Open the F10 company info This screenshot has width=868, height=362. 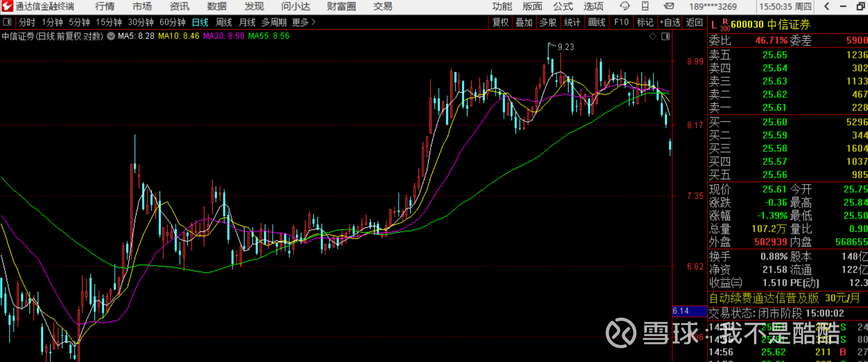pos(621,22)
